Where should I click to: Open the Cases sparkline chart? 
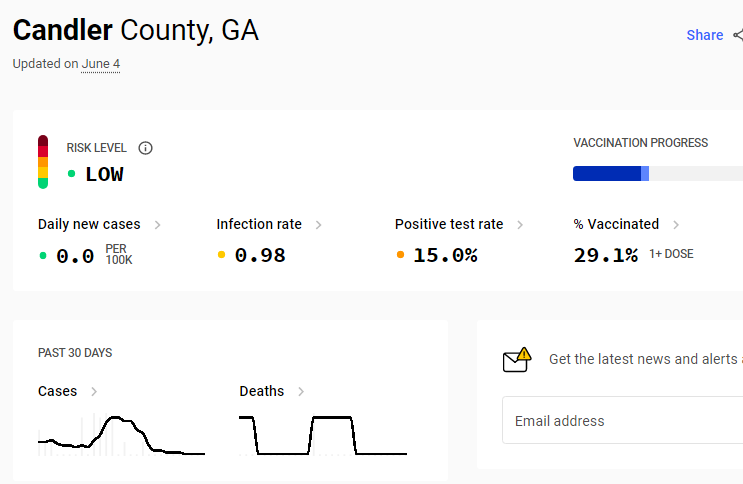coord(121,435)
